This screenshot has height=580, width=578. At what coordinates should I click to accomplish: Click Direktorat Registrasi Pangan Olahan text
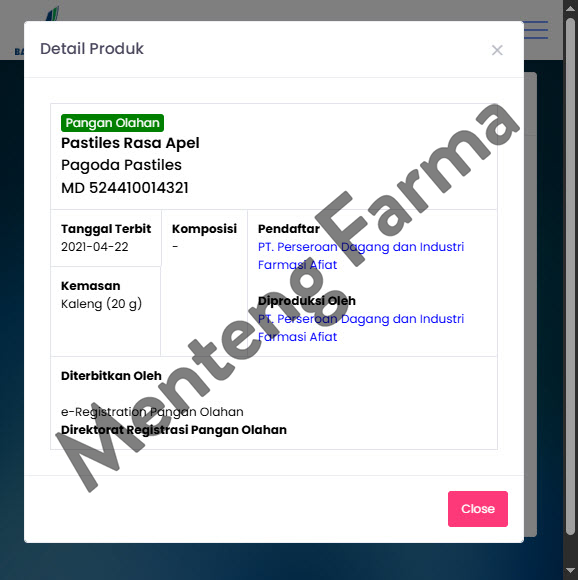174,430
